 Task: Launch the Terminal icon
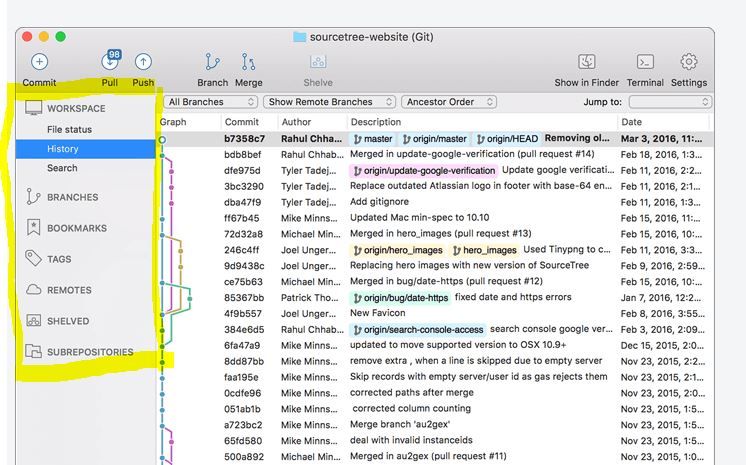[645, 61]
